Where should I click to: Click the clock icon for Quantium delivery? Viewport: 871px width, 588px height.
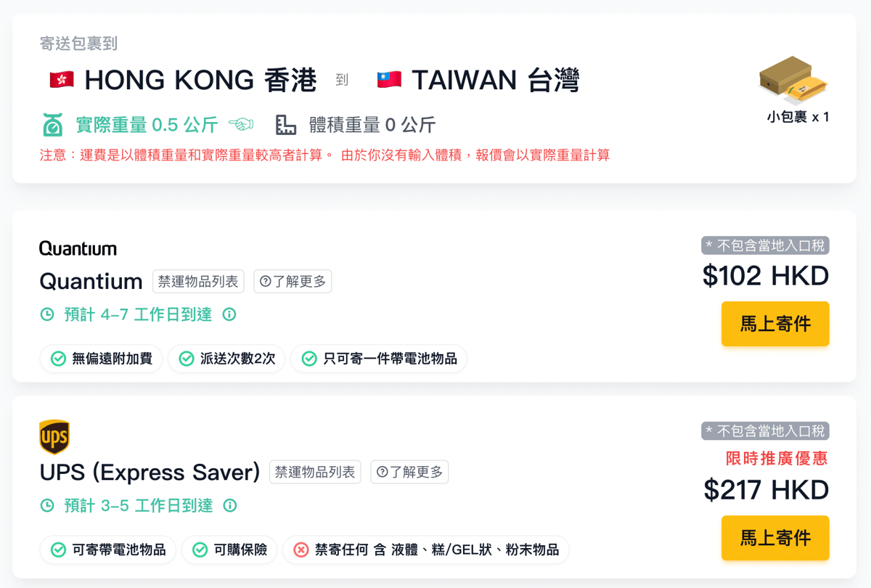point(47,314)
